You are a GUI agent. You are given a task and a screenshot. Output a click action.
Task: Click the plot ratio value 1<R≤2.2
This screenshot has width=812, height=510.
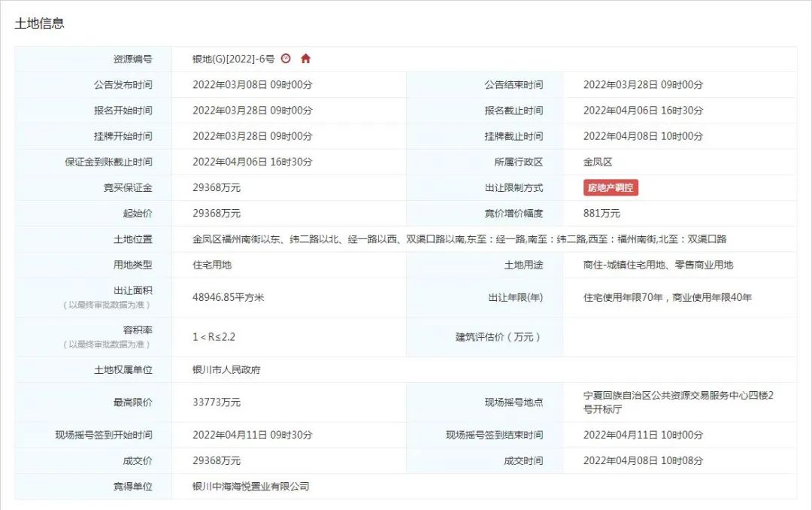(x=214, y=337)
